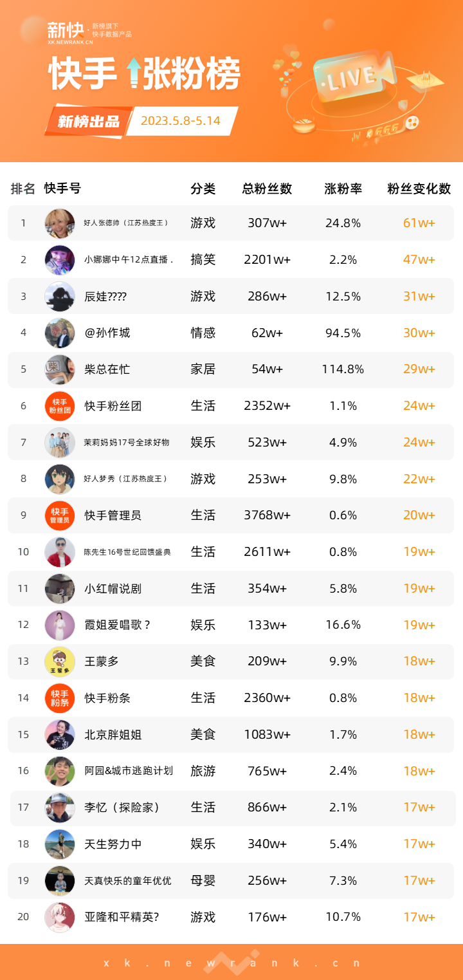Select account name 柴总在忙
Screen dimensions: 463x980
[x=107, y=369]
